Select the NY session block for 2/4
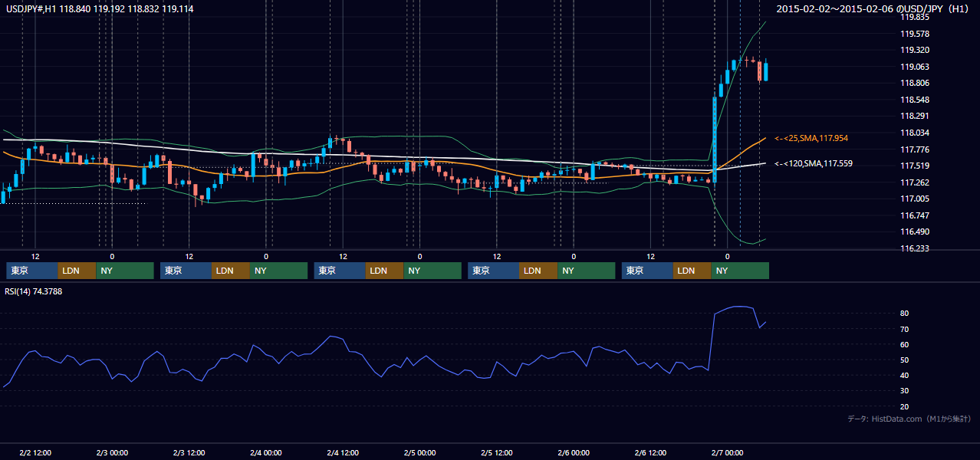 [432, 271]
